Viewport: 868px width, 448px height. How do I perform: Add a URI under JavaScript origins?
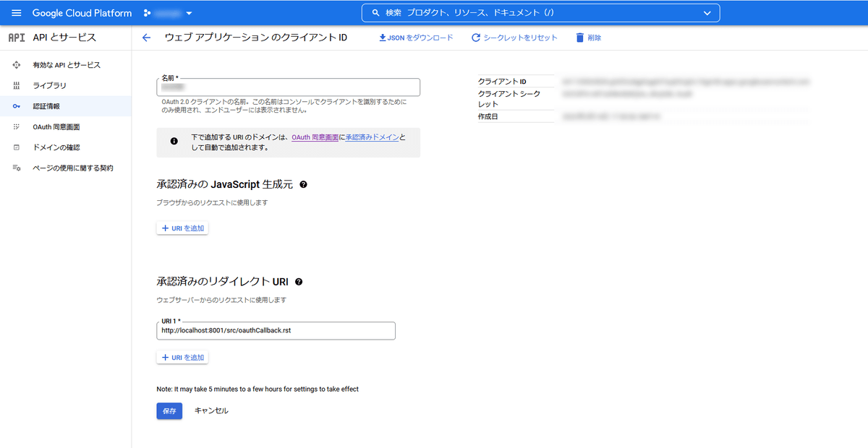click(183, 228)
